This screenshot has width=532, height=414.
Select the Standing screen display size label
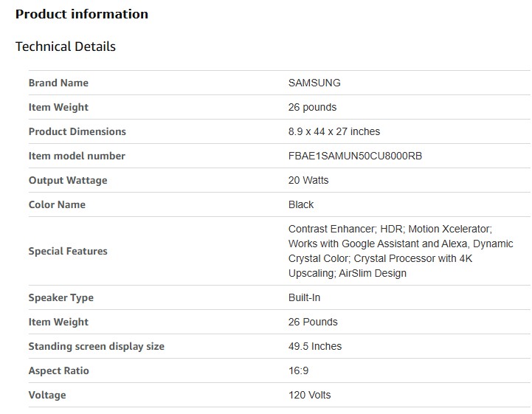pos(96,346)
